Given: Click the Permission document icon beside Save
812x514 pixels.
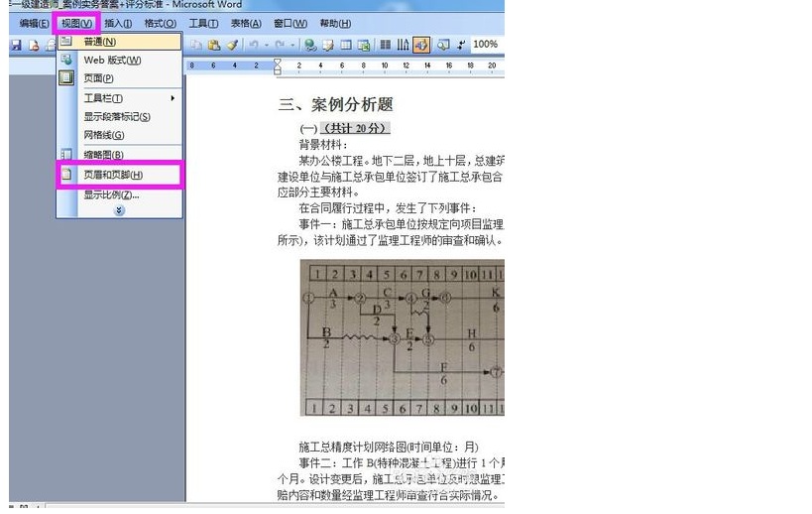Looking at the screenshot, I should tap(34, 45).
